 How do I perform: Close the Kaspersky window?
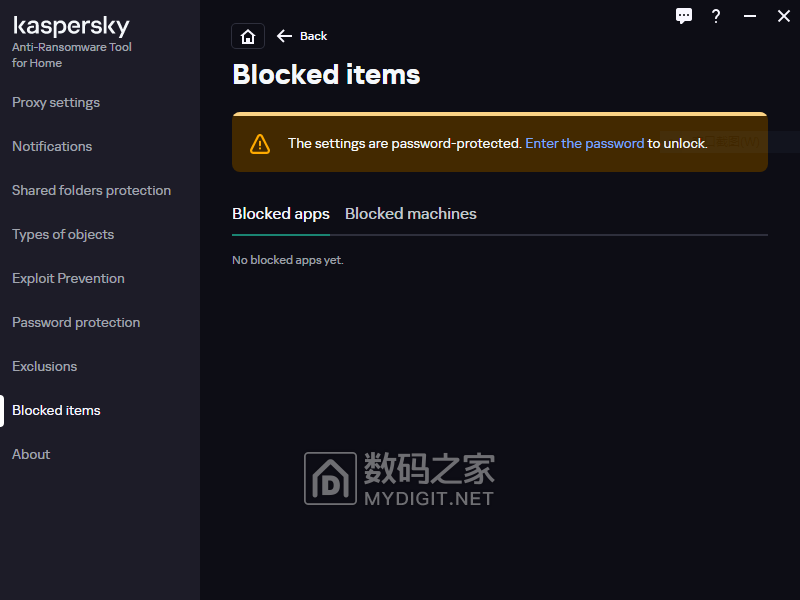coord(784,16)
